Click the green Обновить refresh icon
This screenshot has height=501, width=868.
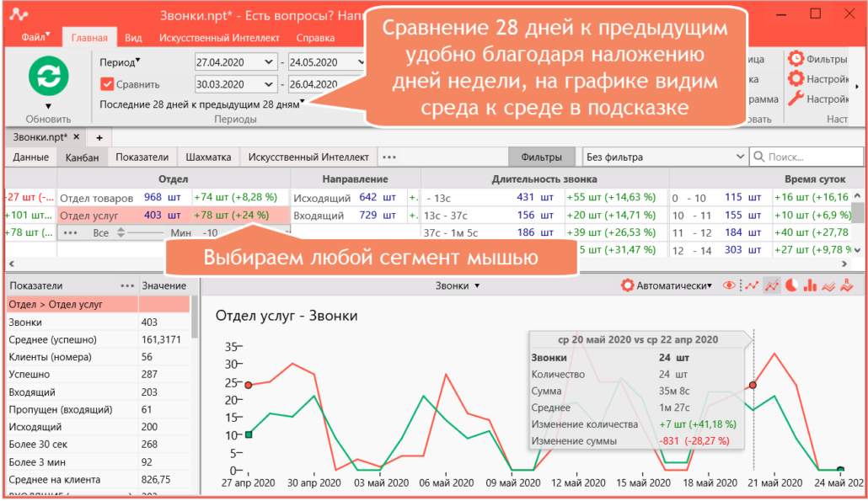tap(49, 76)
